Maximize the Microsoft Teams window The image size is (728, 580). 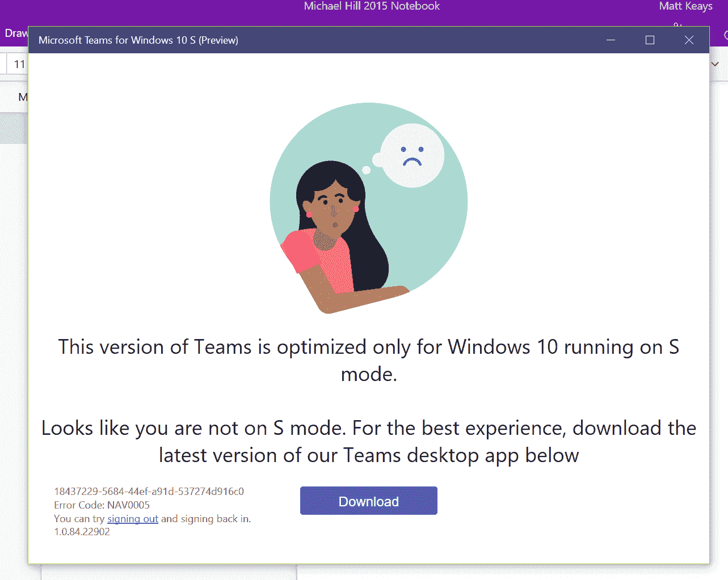[650, 40]
